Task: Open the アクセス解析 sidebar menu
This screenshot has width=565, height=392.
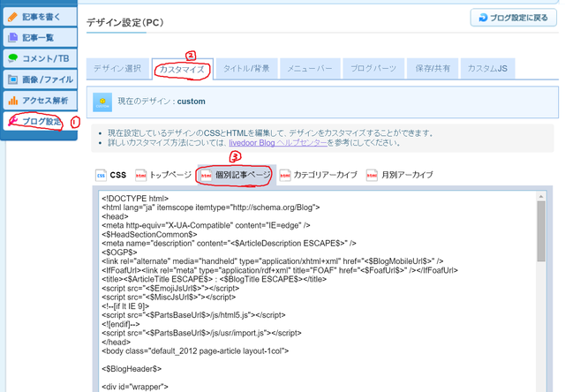Action: point(40,100)
